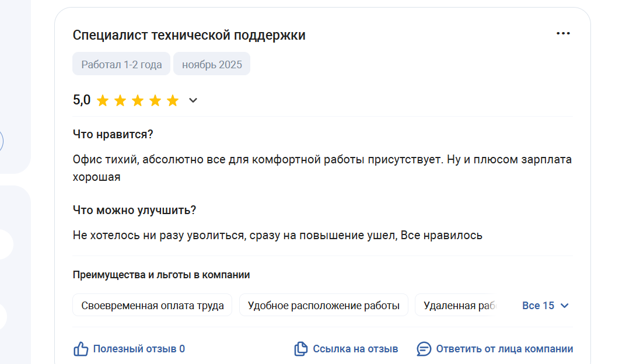Click the 'Своевременная оплата труда' benefit chip
The image size is (633, 364).
(x=152, y=305)
